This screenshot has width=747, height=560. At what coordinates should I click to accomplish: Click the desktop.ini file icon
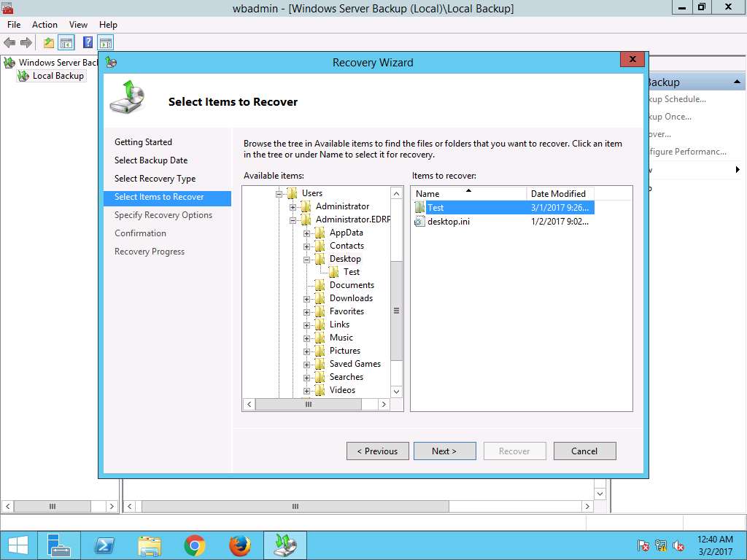coord(419,221)
